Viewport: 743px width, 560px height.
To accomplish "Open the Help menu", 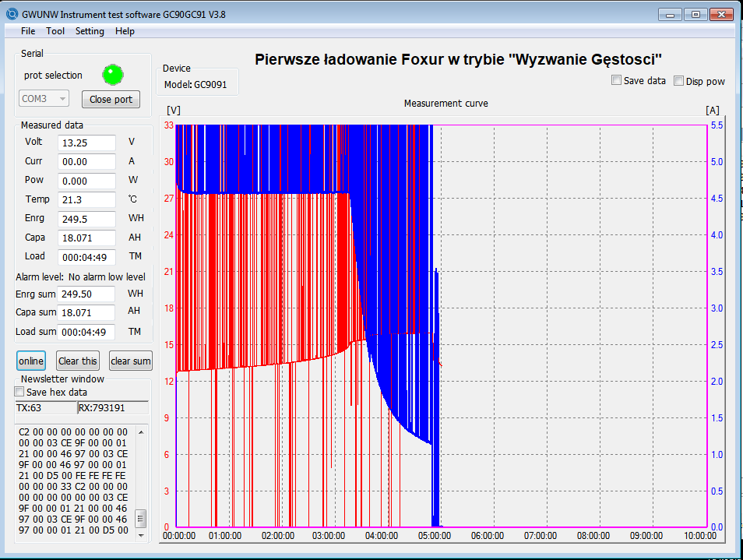I will pyautogui.click(x=125, y=31).
